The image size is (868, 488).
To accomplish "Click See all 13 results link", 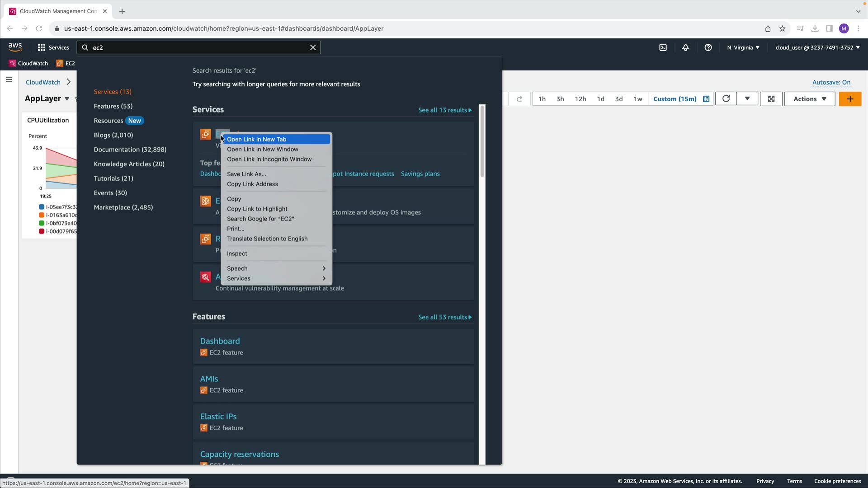I will 444,110.
